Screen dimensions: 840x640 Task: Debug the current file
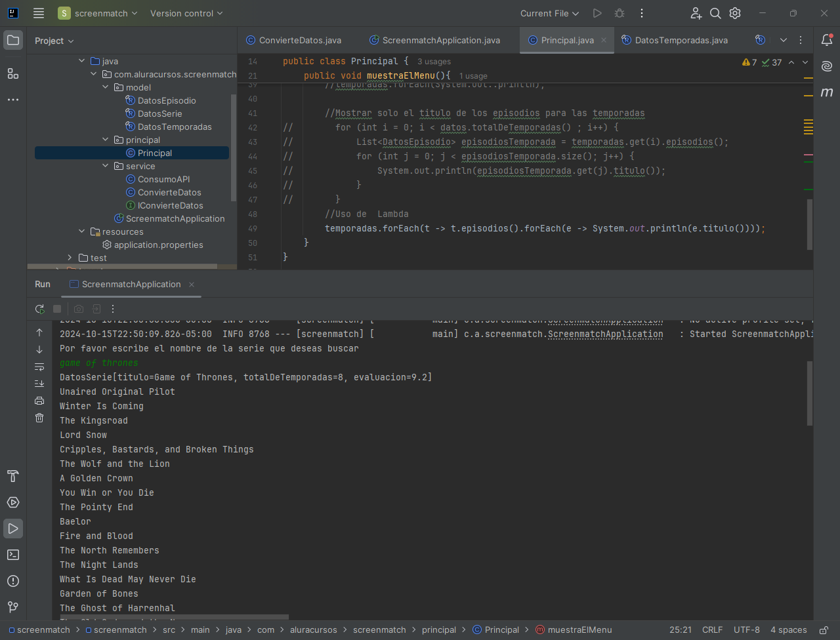tap(619, 13)
